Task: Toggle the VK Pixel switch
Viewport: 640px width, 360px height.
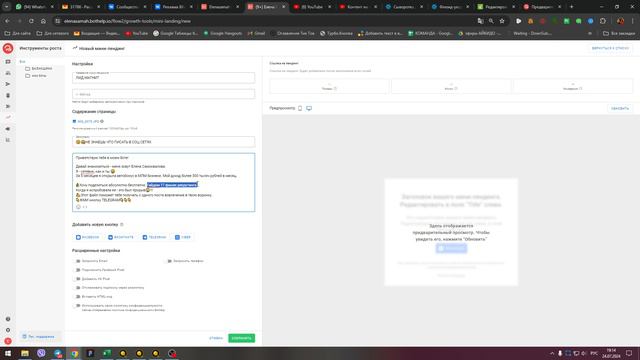Action: (77, 279)
